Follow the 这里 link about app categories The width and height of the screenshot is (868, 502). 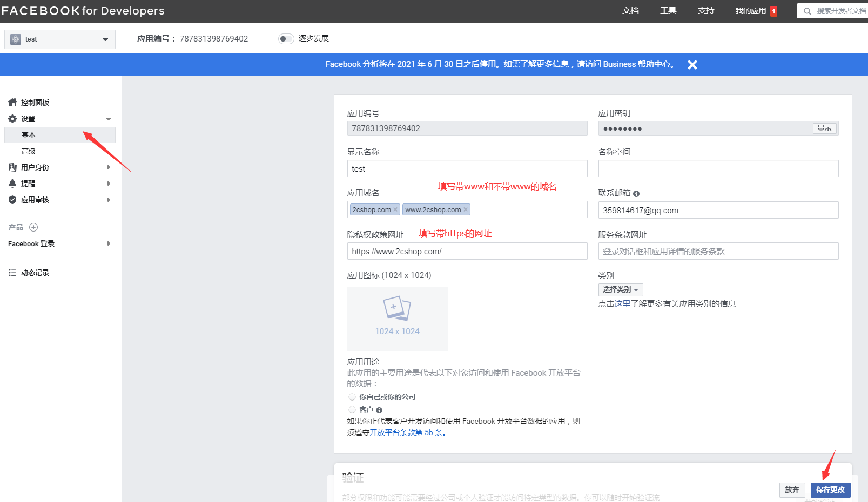tap(622, 304)
